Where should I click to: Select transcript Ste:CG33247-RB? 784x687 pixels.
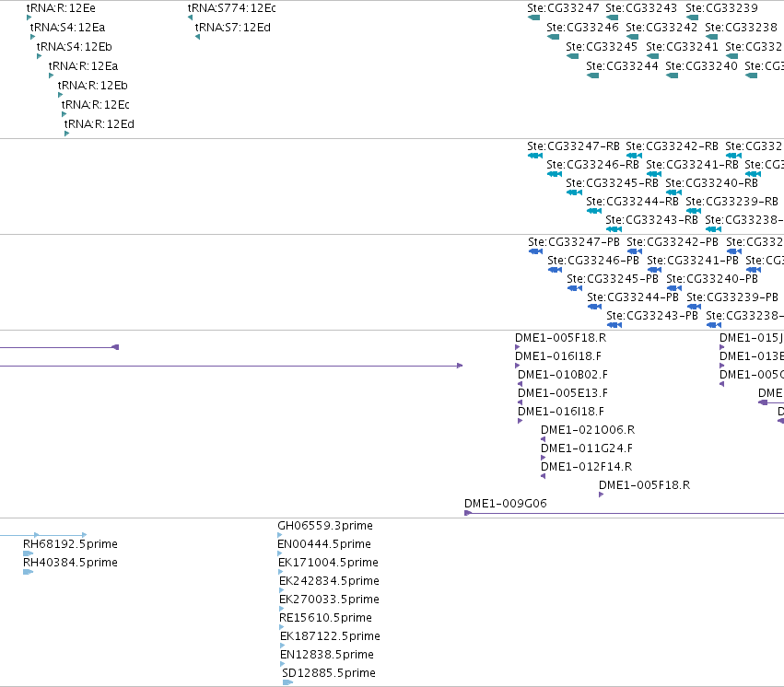click(x=574, y=146)
